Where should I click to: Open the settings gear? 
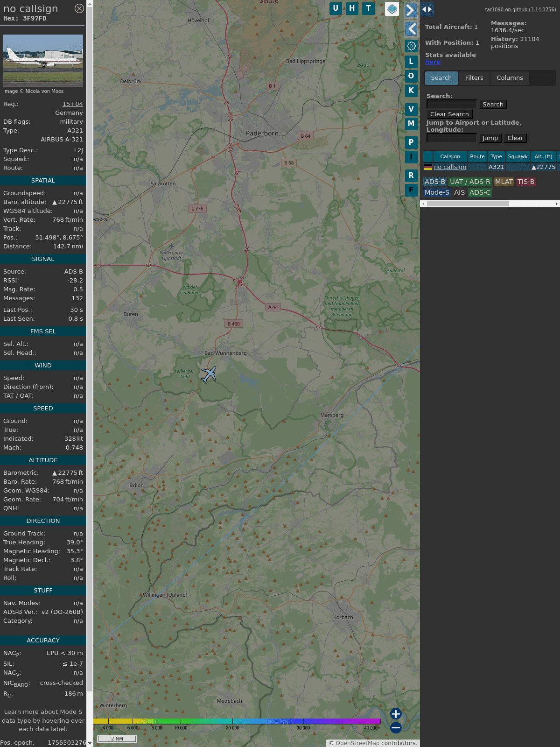point(411,46)
